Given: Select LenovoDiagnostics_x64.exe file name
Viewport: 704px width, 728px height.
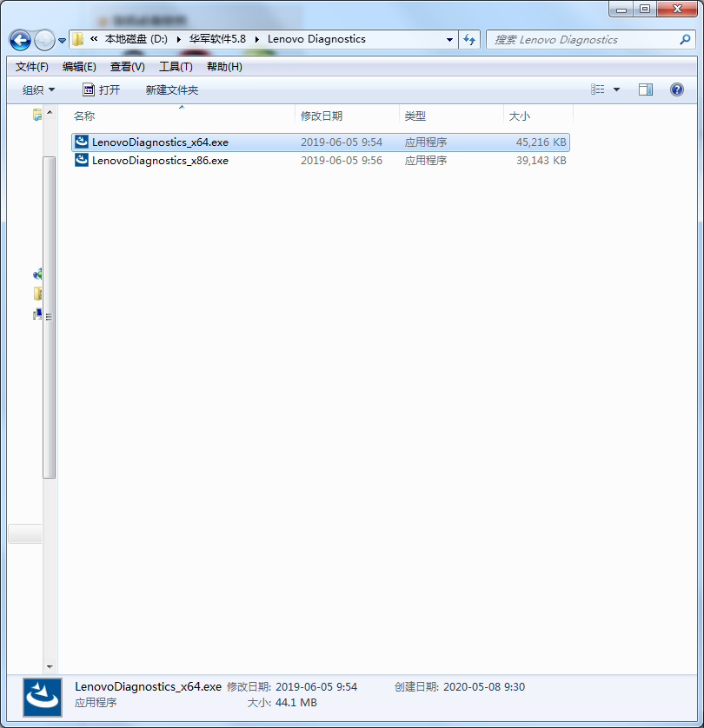Looking at the screenshot, I should tap(160, 142).
